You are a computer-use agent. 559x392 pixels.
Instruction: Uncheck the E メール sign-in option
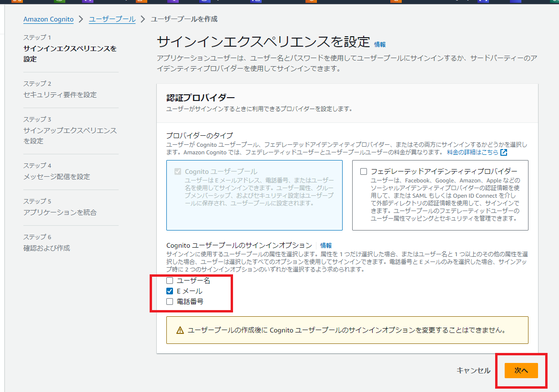tap(170, 291)
